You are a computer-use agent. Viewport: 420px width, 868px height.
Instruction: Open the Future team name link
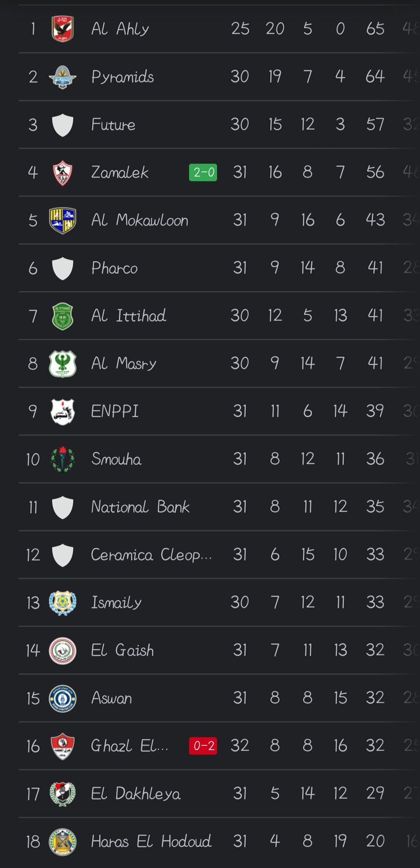pyautogui.click(x=113, y=125)
